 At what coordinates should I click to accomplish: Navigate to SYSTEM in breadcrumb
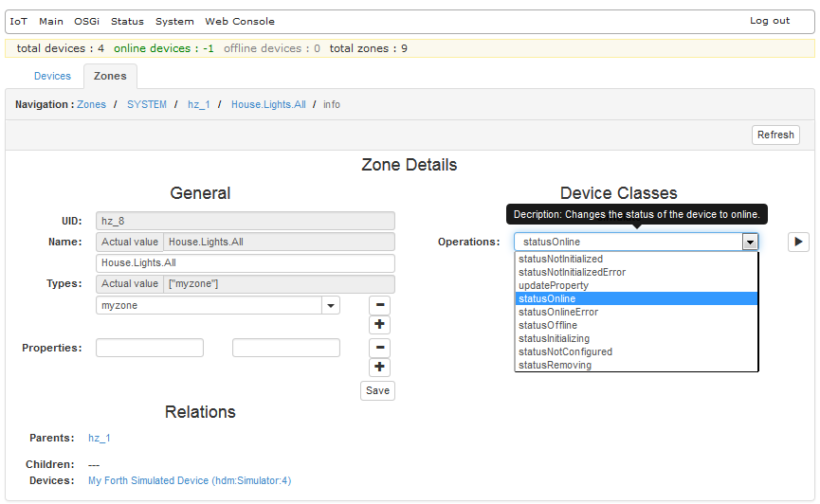click(x=147, y=104)
